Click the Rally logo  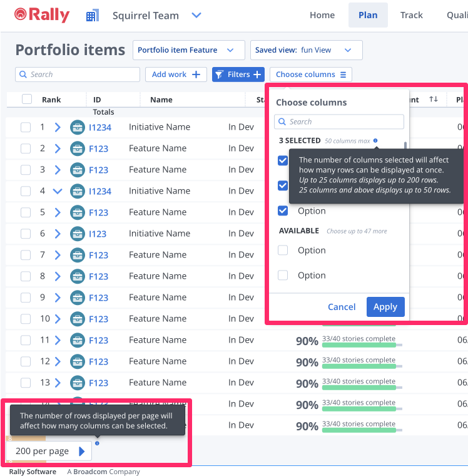point(42,15)
